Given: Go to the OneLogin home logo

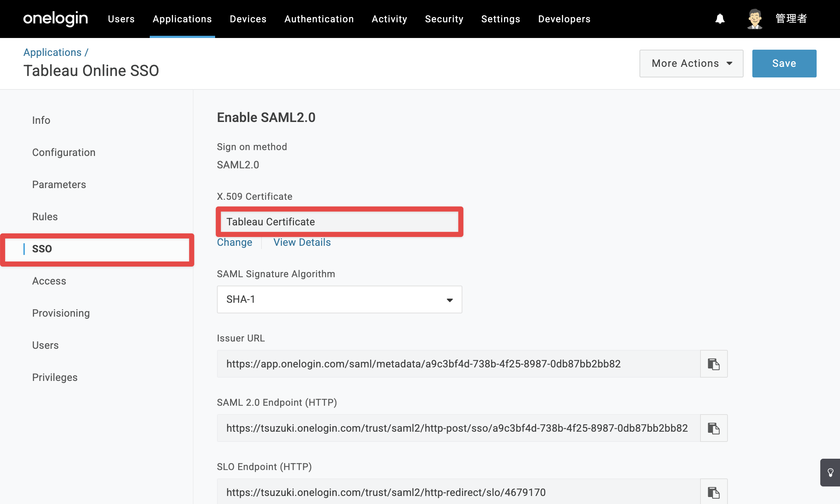Looking at the screenshot, I should tap(56, 19).
